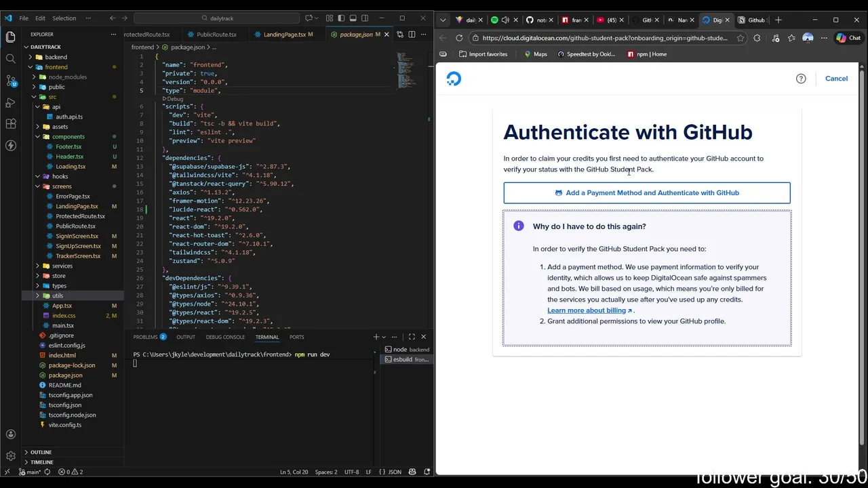Open the Selection menu in VS Code
The image size is (868, 488).
64,18
